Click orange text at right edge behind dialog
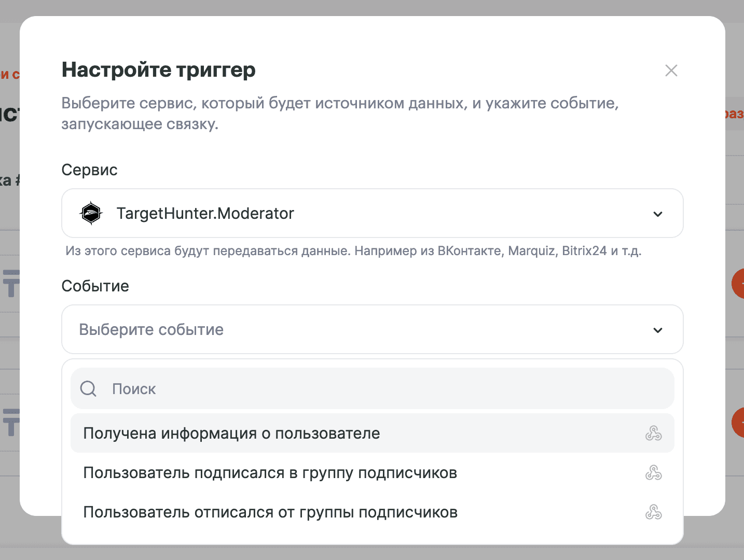 coord(735,114)
